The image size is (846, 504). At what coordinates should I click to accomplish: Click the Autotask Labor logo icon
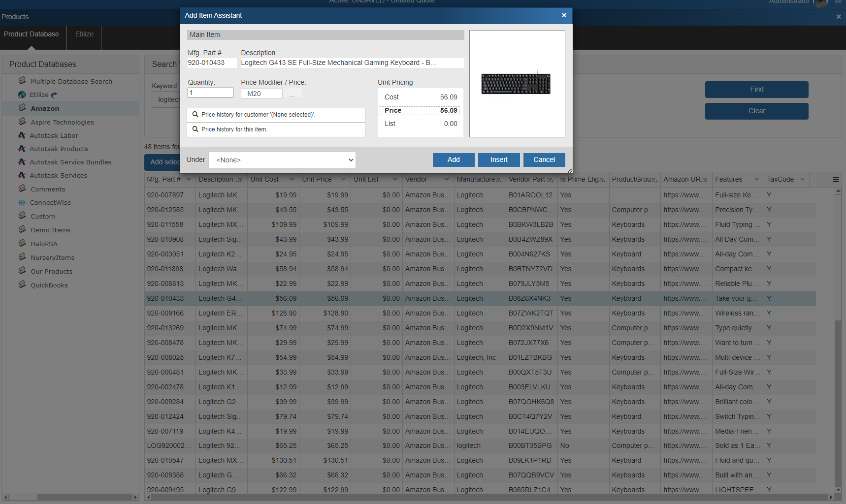click(x=22, y=135)
